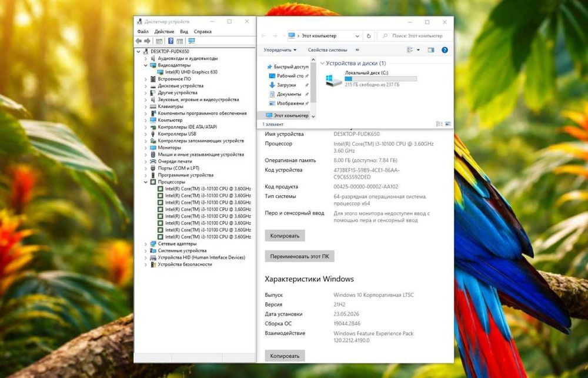Click Свойства системы in Explorer toolbar
Viewport: 588px width, 378px height.
(328, 50)
